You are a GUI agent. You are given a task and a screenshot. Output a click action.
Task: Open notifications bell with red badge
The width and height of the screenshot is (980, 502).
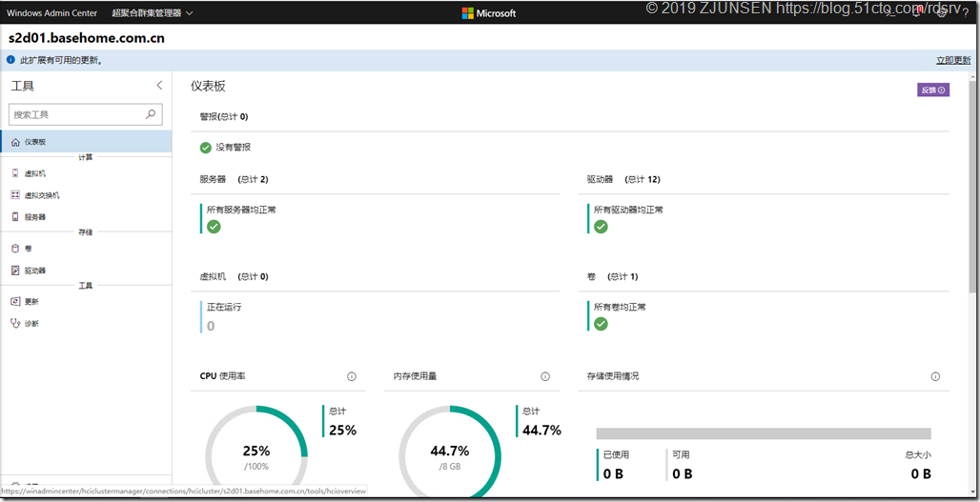[x=917, y=12]
